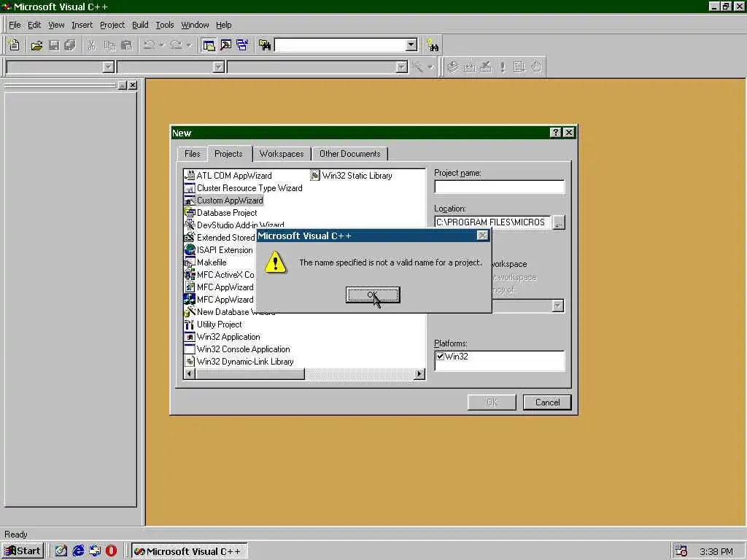Select Utility Project in the list
Screen dimensions: 747x560
[213, 324]
